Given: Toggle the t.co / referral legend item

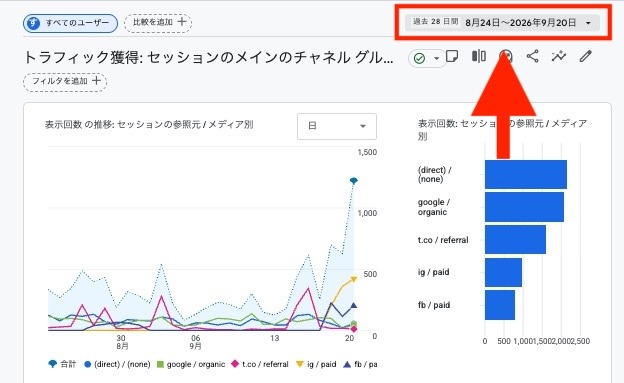Looking at the screenshot, I should tap(260, 364).
